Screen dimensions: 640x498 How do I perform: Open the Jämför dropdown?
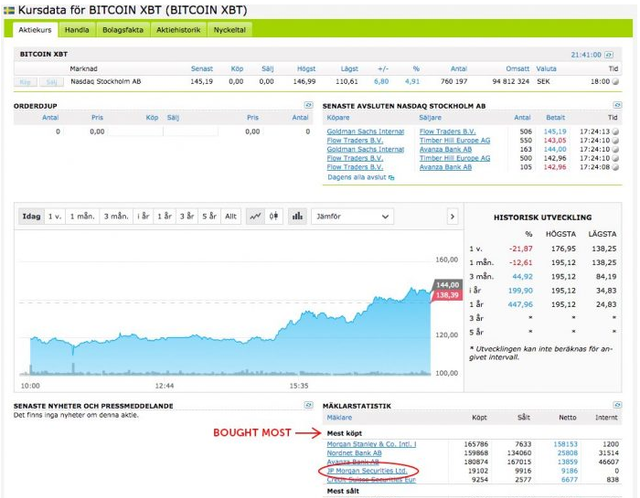tap(353, 216)
